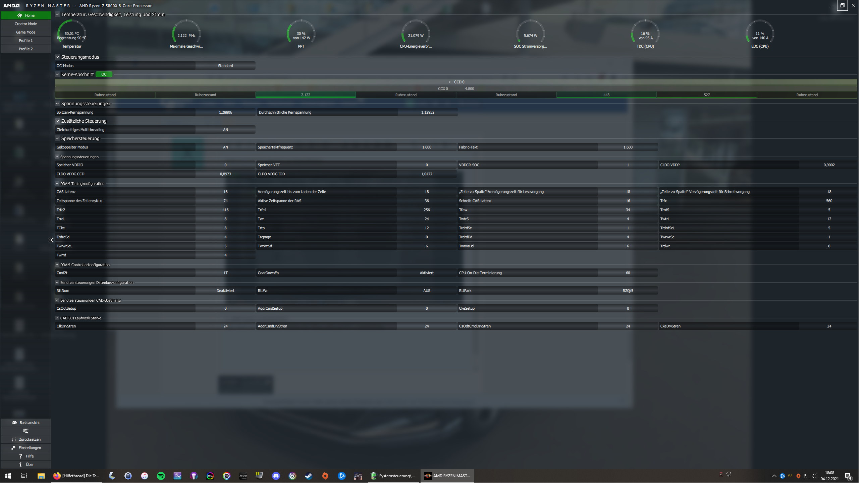Open the Profile 1 tab

[26, 41]
